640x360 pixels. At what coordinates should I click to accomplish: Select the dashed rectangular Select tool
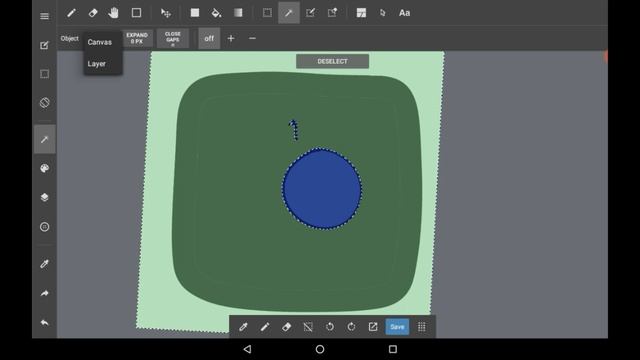click(x=267, y=13)
